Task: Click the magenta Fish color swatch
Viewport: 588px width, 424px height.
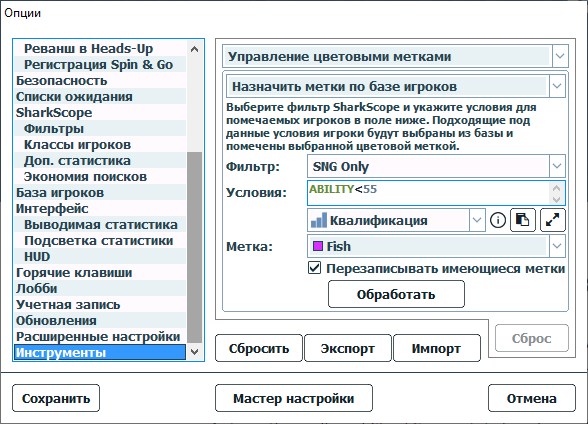Action: 318,246
